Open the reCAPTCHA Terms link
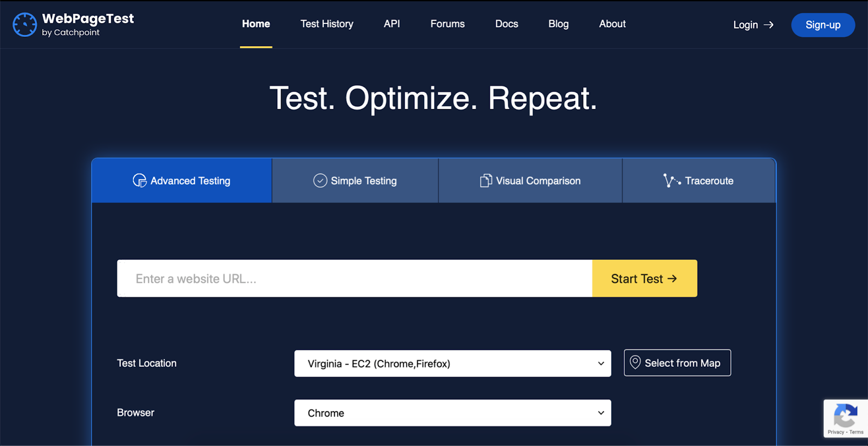The width and height of the screenshot is (868, 446). pyautogui.click(x=857, y=432)
